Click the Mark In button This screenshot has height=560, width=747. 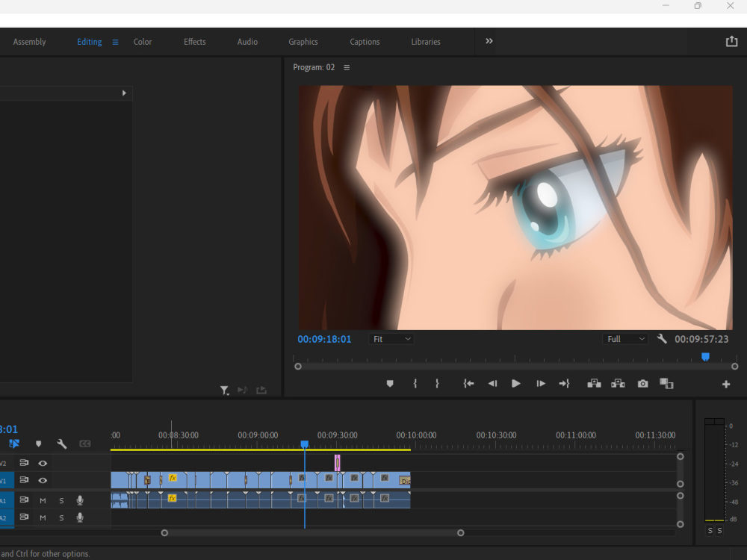tap(415, 383)
